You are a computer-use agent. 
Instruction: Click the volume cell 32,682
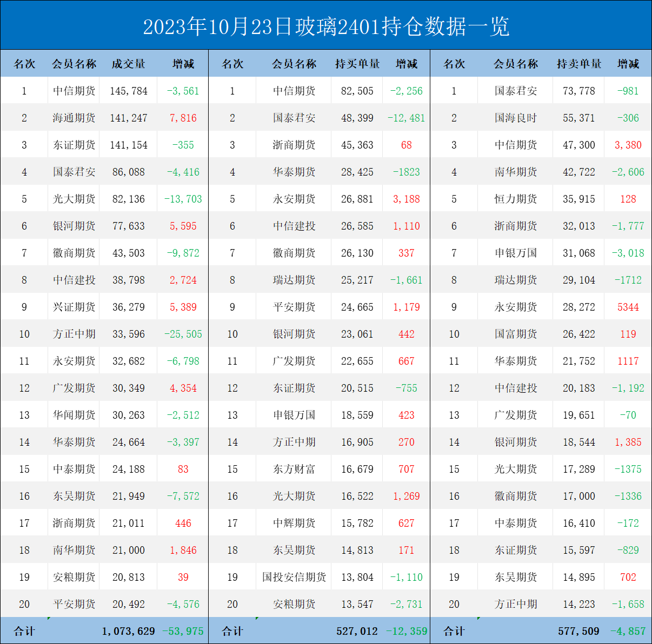coord(129,361)
